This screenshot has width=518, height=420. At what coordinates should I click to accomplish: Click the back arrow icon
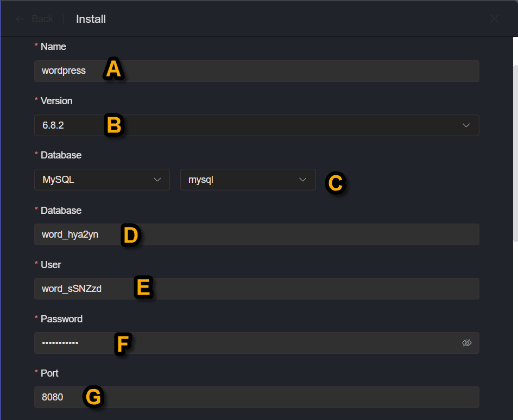(x=20, y=19)
